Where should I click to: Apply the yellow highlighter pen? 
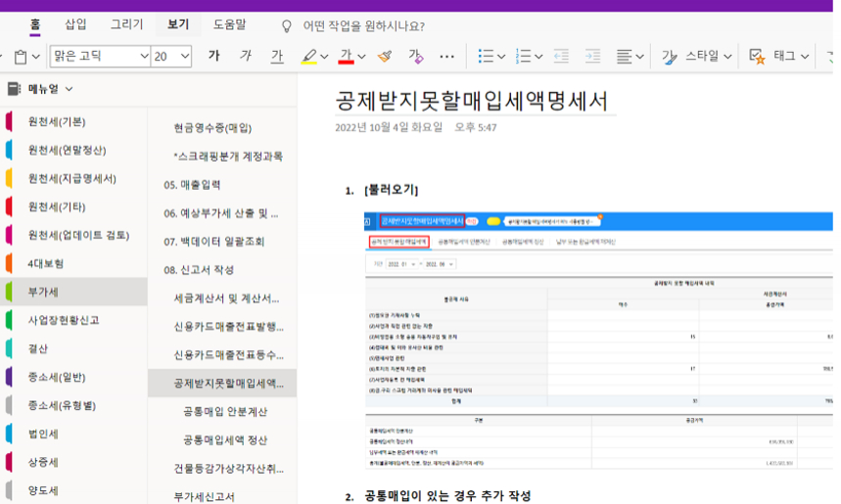(308, 57)
